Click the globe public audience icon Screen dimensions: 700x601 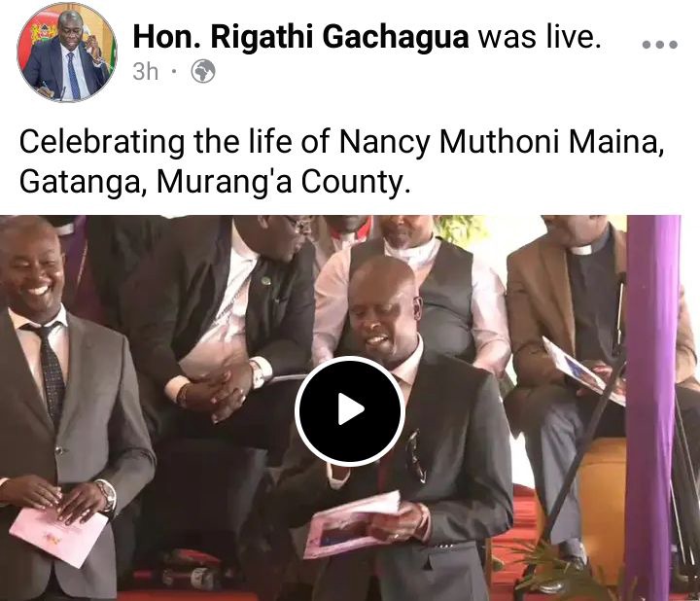point(203,71)
